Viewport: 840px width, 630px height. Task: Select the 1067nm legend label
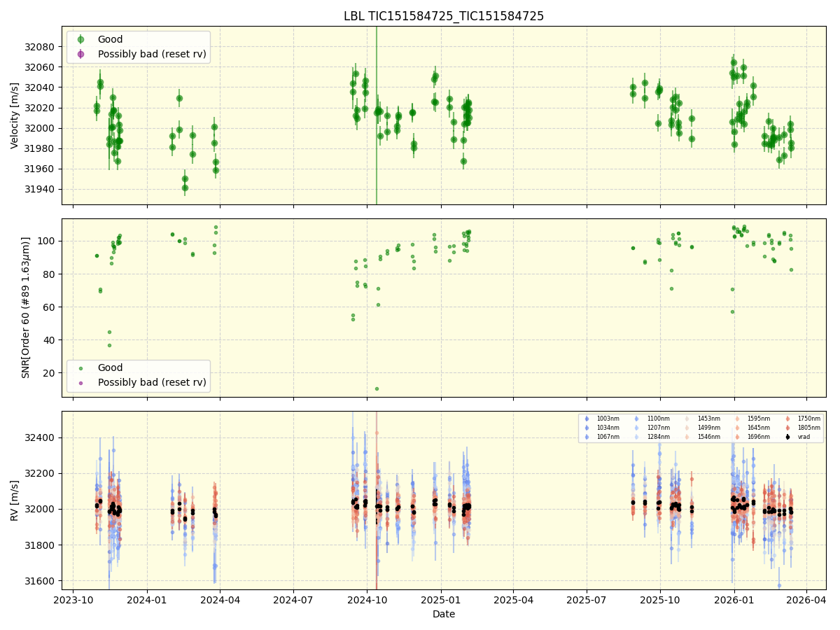pyautogui.click(x=608, y=437)
